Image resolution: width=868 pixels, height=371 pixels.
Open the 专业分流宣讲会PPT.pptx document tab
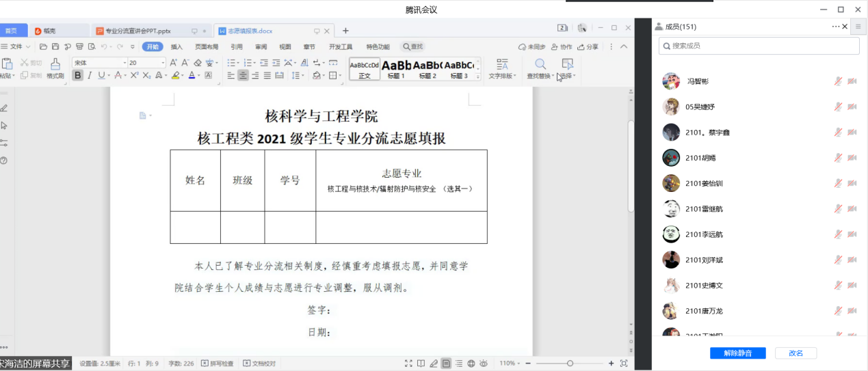(x=138, y=31)
